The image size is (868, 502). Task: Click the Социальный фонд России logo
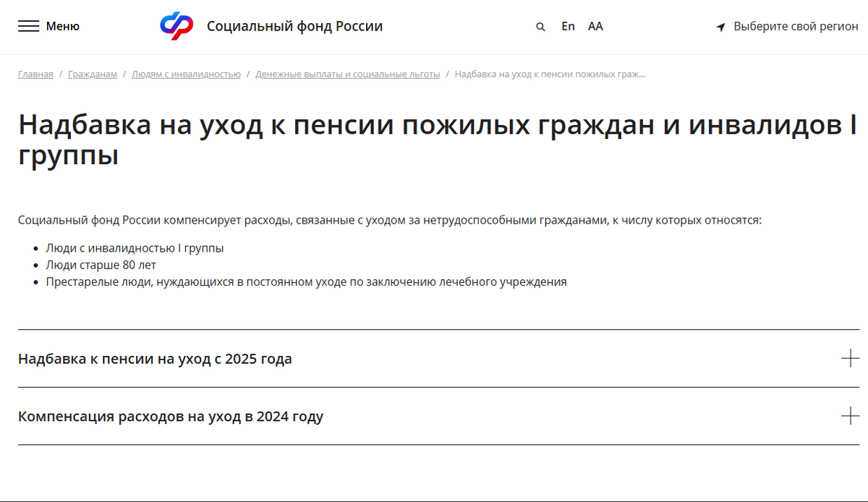[177, 26]
